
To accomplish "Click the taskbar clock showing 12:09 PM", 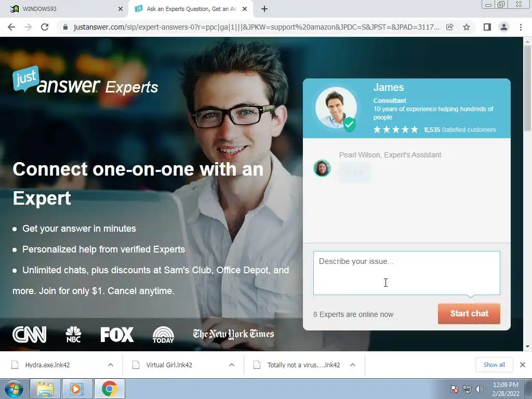I will click(x=506, y=389).
